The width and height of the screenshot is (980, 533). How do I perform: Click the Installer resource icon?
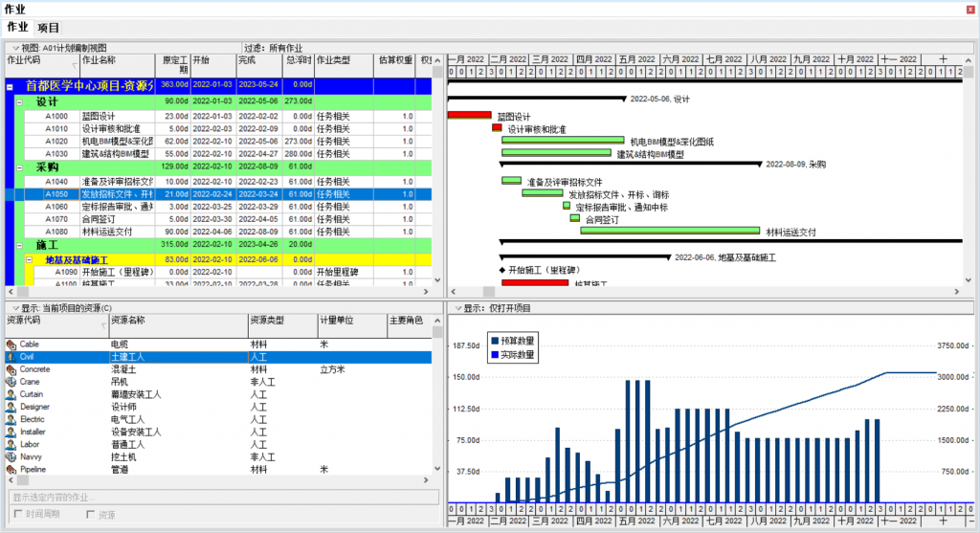11,432
